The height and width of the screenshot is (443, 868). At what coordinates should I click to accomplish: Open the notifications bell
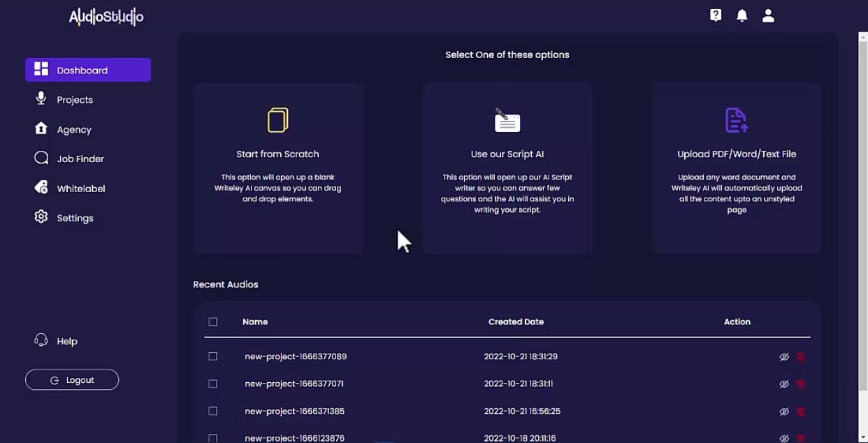click(742, 15)
